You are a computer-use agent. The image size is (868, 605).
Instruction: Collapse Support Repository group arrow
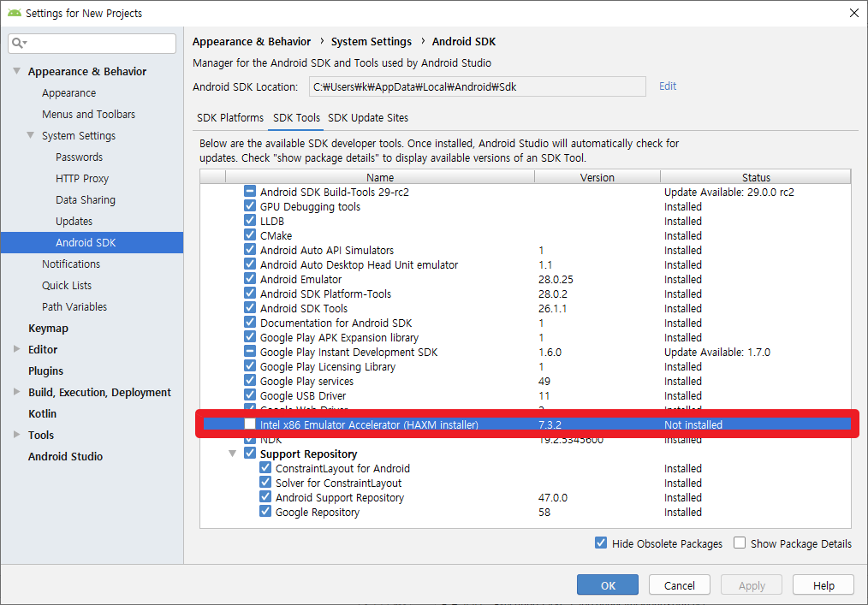click(x=233, y=454)
